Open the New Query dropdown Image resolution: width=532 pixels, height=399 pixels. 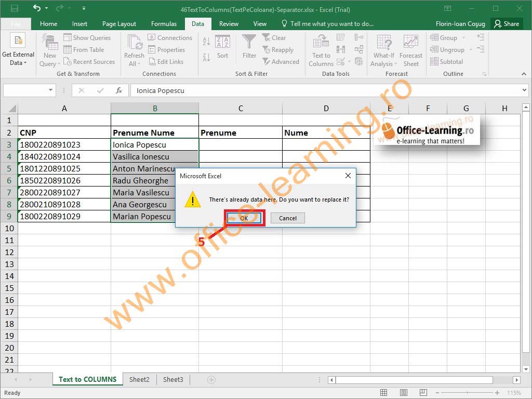pyautogui.click(x=49, y=50)
